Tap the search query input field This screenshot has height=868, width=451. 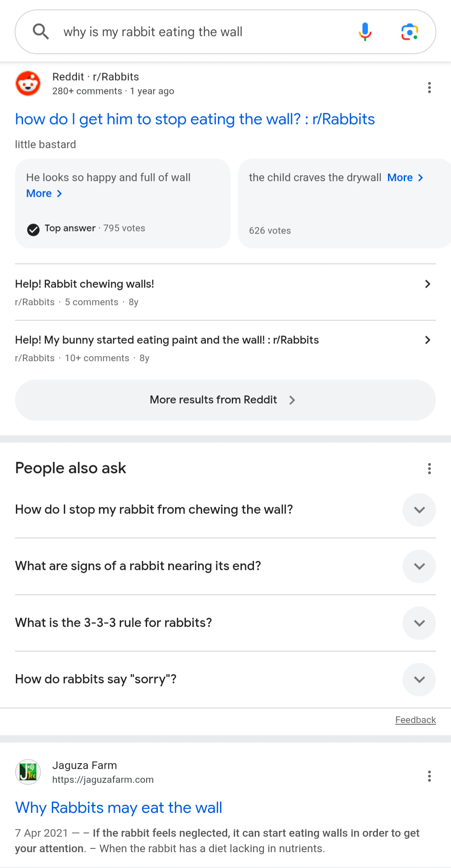[x=200, y=32]
